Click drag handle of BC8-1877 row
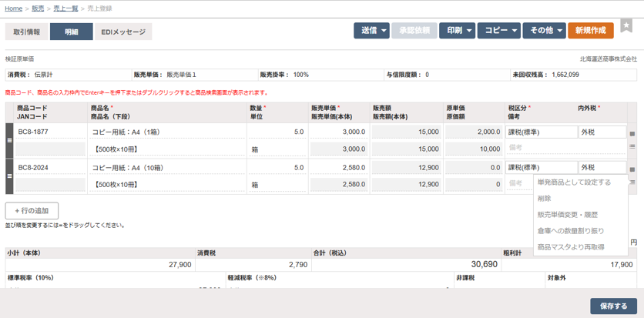Screen dimensions: 644x318 click(x=9, y=140)
